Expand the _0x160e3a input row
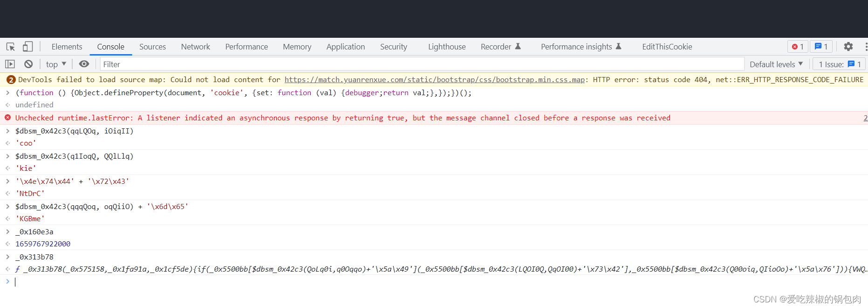Image resolution: width=868 pixels, height=308 pixels. (x=8, y=231)
